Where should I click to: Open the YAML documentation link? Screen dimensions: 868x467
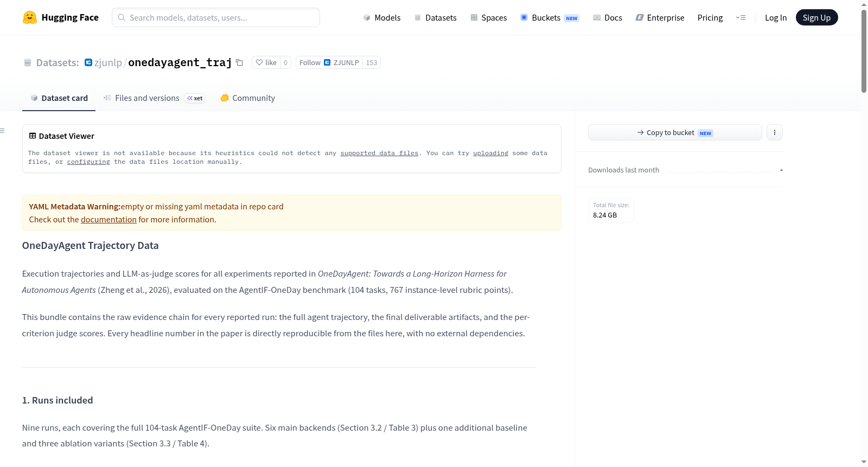[x=108, y=220]
